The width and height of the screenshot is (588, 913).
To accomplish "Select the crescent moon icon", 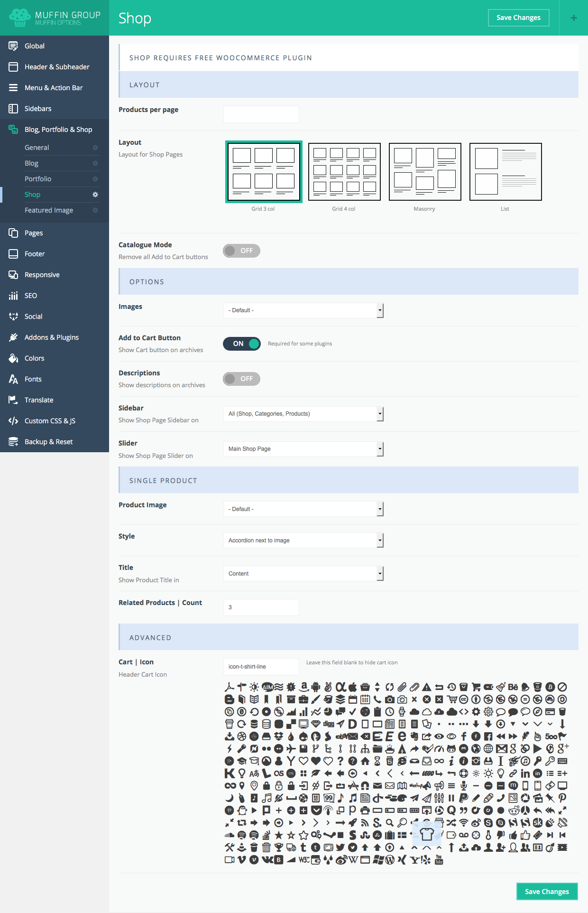I will click(x=229, y=798).
